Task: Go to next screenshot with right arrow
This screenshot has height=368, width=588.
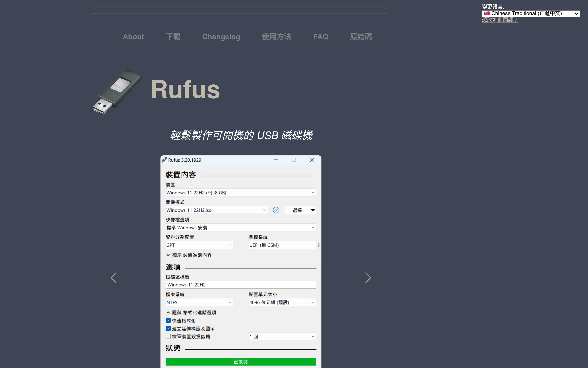Action: 368,277
